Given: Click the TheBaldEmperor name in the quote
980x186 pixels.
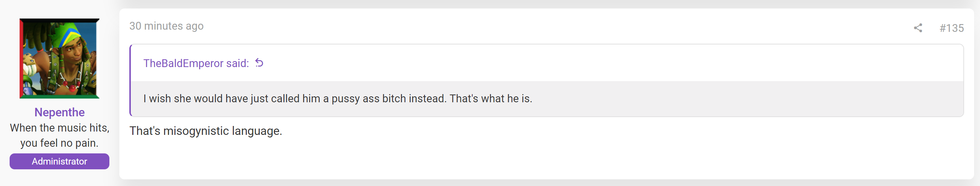Looking at the screenshot, I should click(183, 63).
